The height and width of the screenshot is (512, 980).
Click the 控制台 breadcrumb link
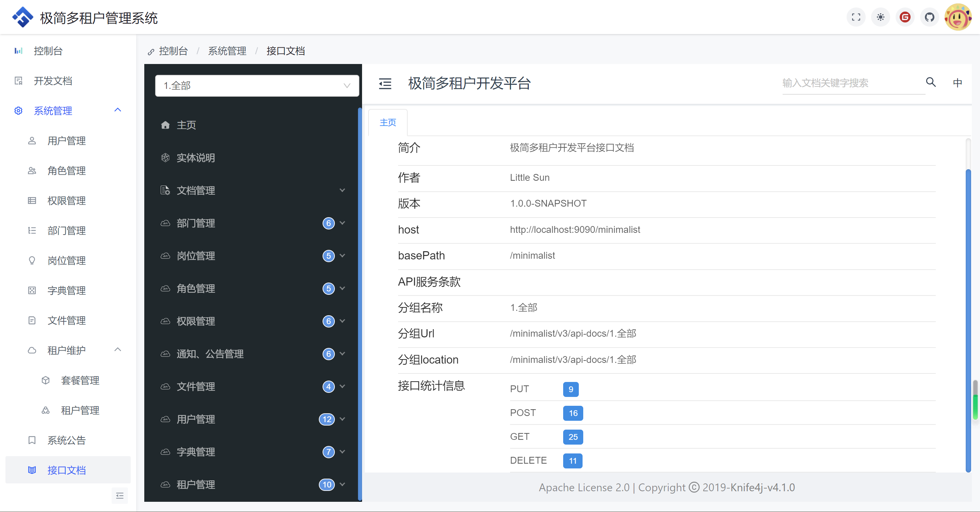click(173, 51)
